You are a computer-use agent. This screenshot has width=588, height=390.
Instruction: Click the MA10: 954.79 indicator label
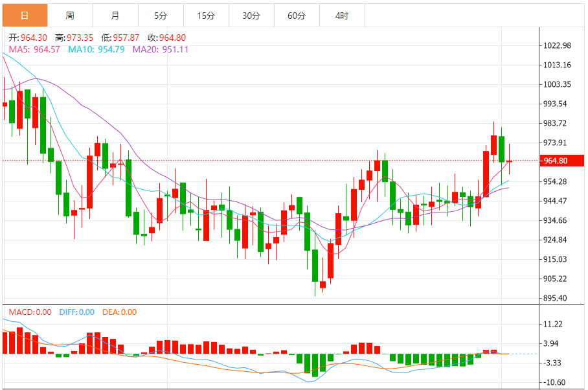point(96,49)
